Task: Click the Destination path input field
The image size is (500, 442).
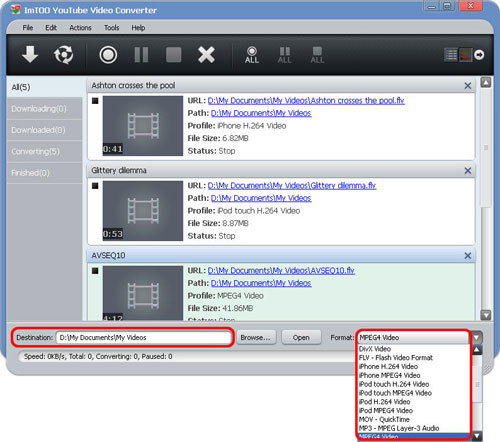Action: (143, 338)
